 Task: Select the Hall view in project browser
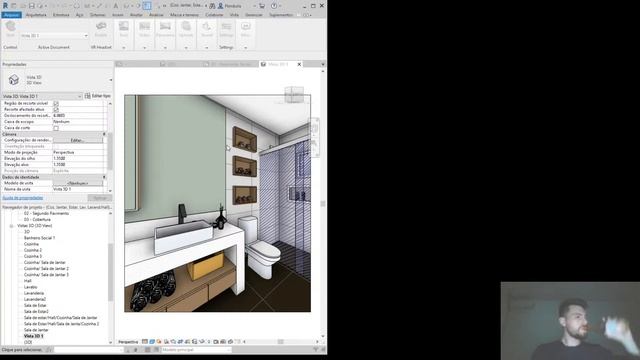click(x=27, y=281)
